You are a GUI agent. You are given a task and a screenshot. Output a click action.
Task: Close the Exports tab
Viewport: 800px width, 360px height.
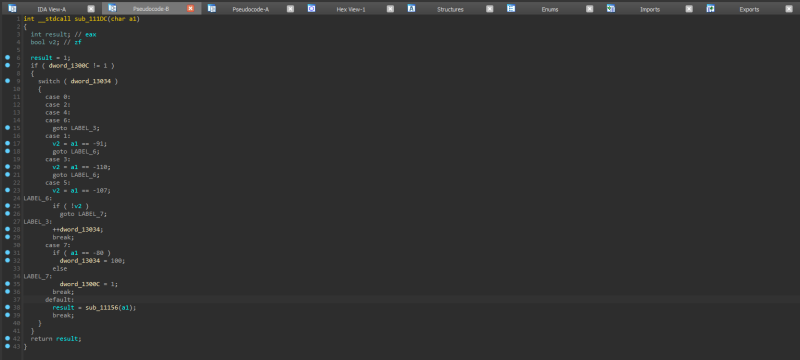pyautogui.click(x=789, y=9)
